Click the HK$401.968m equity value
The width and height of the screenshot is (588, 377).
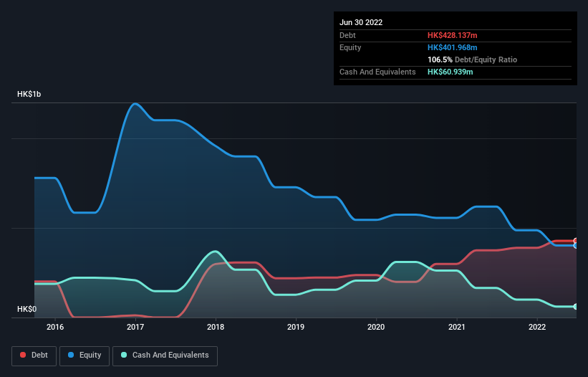coord(452,47)
